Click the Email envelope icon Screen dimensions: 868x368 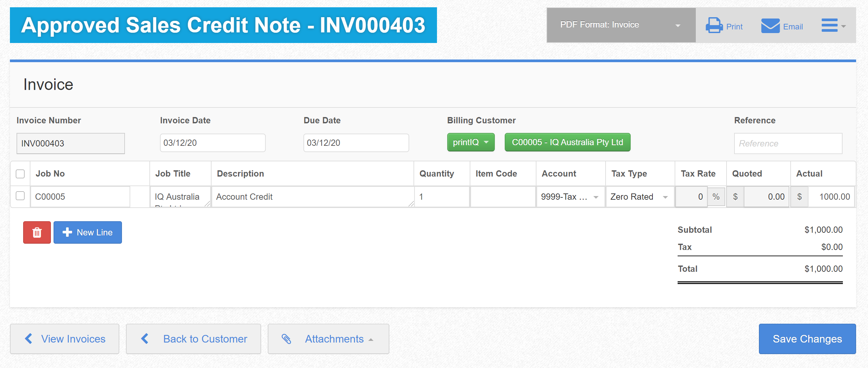(x=770, y=26)
